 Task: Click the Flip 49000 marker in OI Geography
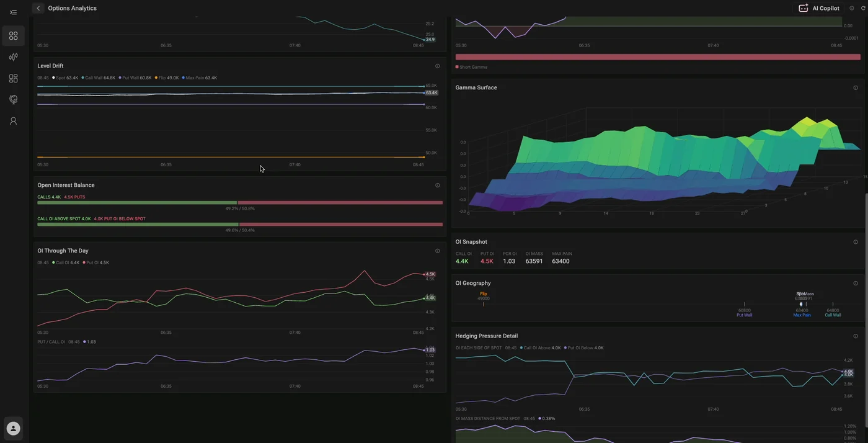(484, 298)
